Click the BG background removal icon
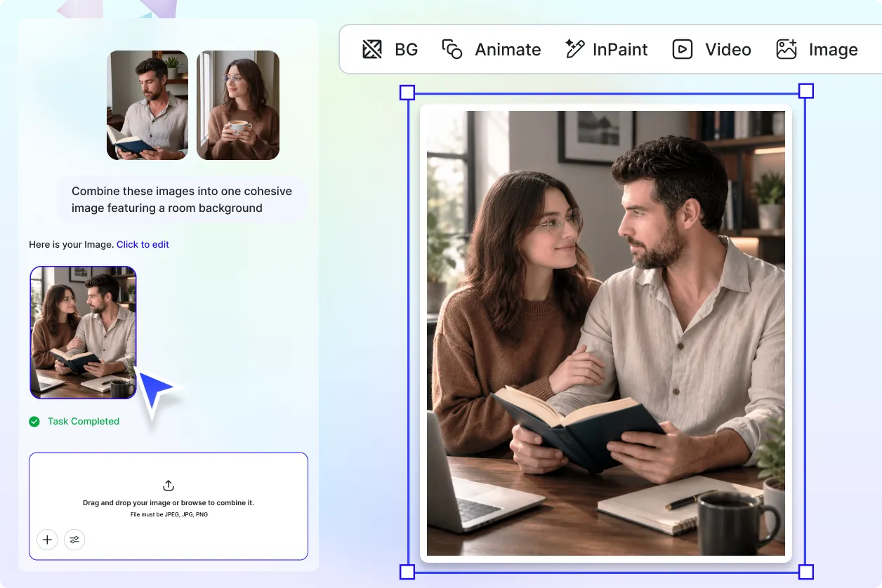This screenshot has width=882, height=588. (x=372, y=49)
